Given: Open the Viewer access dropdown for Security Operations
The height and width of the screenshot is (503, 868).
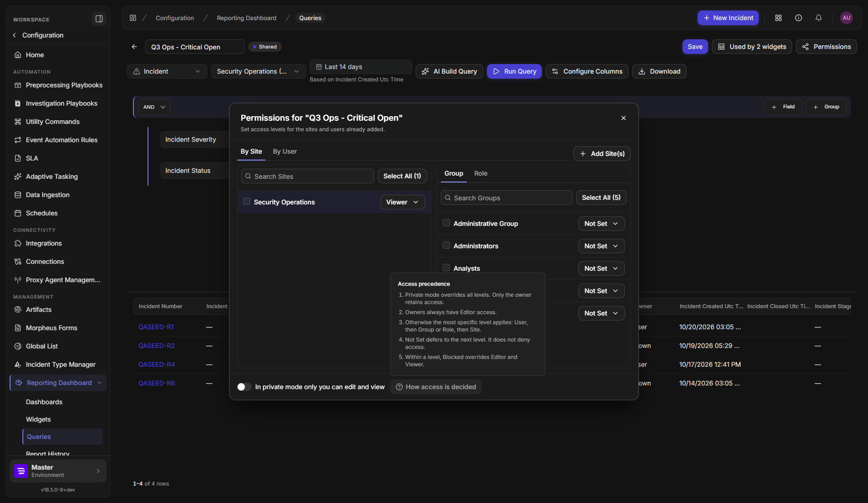Looking at the screenshot, I should pyautogui.click(x=402, y=202).
